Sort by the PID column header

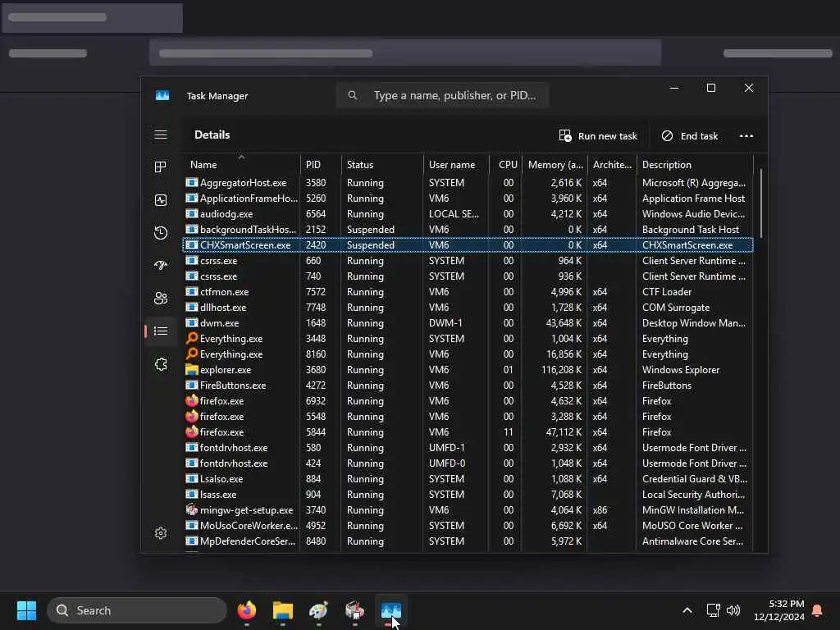[x=321, y=164]
